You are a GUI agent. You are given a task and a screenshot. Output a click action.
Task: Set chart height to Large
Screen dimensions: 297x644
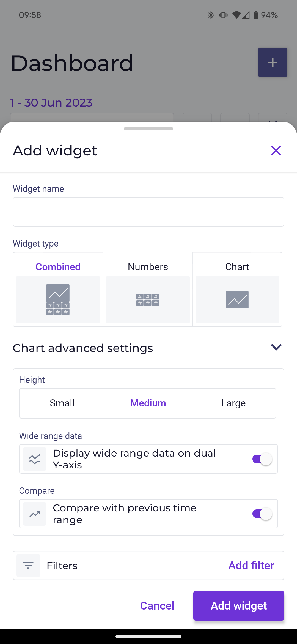[233, 403]
